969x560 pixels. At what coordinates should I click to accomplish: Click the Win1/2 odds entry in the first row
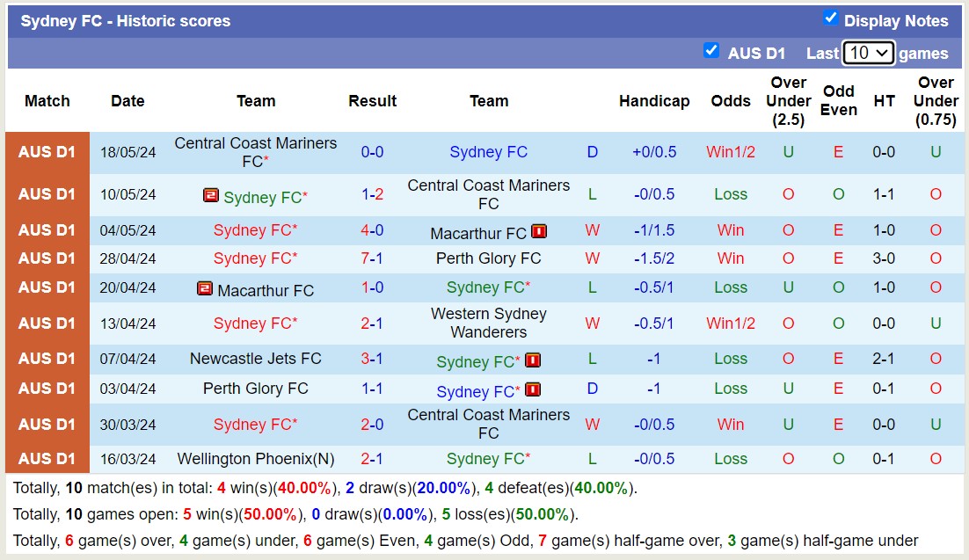(731, 151)
